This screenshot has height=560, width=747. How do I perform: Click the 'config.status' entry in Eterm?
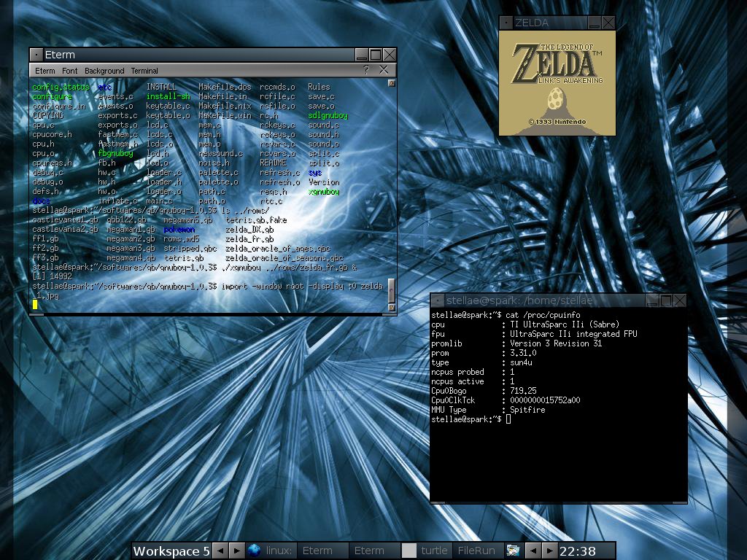[61, 87]
